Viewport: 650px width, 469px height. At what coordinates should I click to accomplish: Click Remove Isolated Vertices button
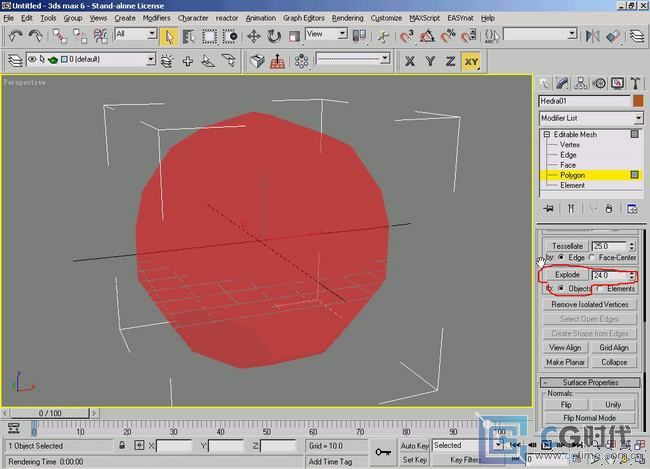tap(589, 304)
